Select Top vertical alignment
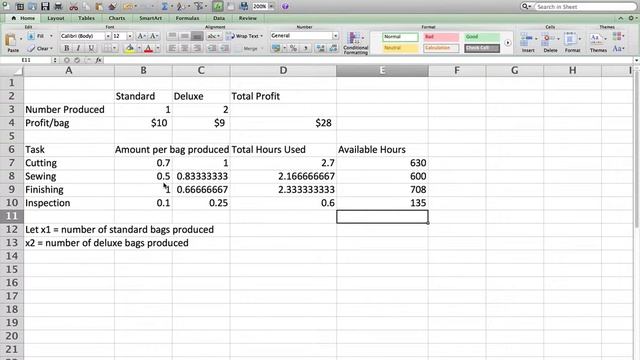This screenshot has width=640, height=360. point(172,36)
